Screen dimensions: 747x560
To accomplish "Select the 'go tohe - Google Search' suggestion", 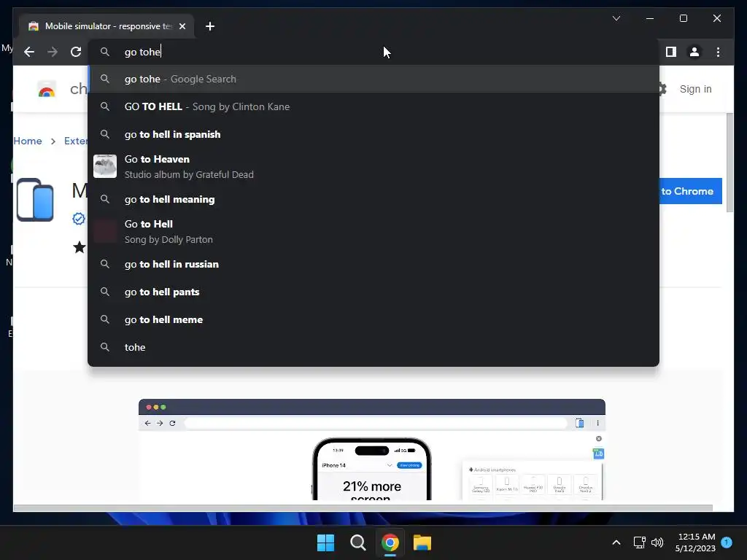I will (373, 79).
